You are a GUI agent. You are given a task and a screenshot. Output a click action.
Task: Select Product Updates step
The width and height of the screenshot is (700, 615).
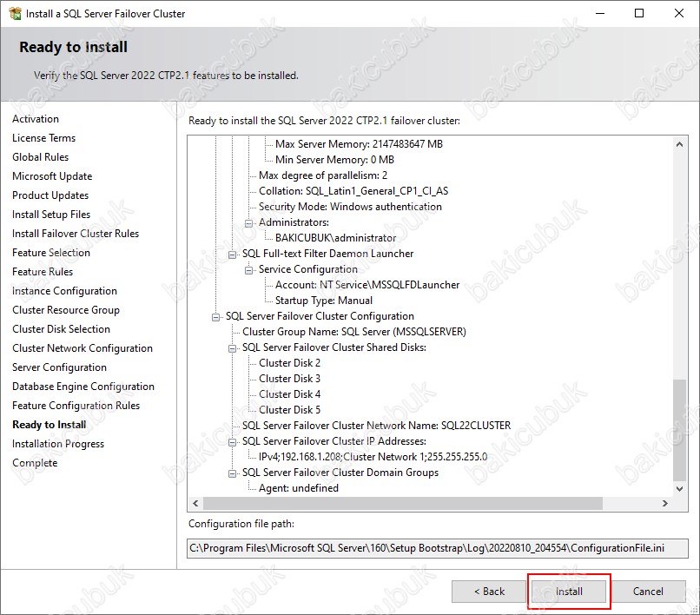tap(50, 195)
